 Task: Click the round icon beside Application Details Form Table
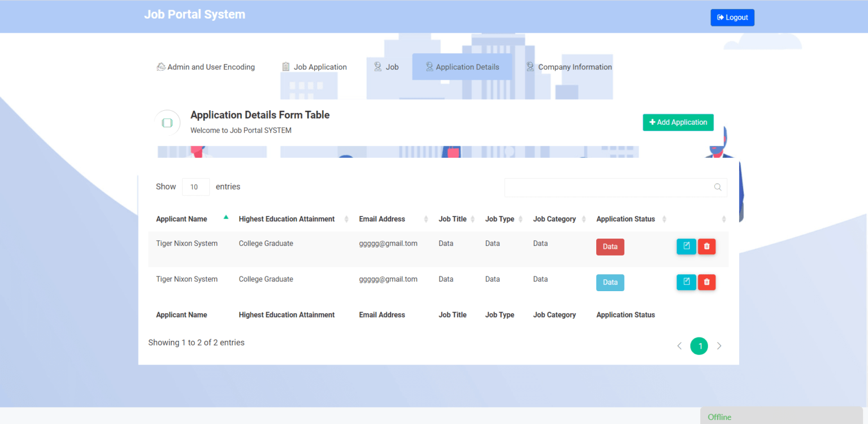(x=167, y=123)
